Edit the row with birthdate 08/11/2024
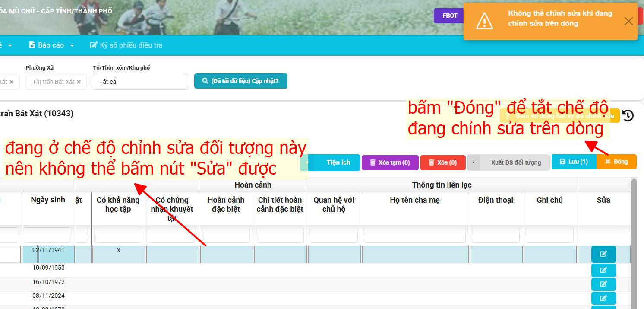644x309 pixels. point(603,298)
